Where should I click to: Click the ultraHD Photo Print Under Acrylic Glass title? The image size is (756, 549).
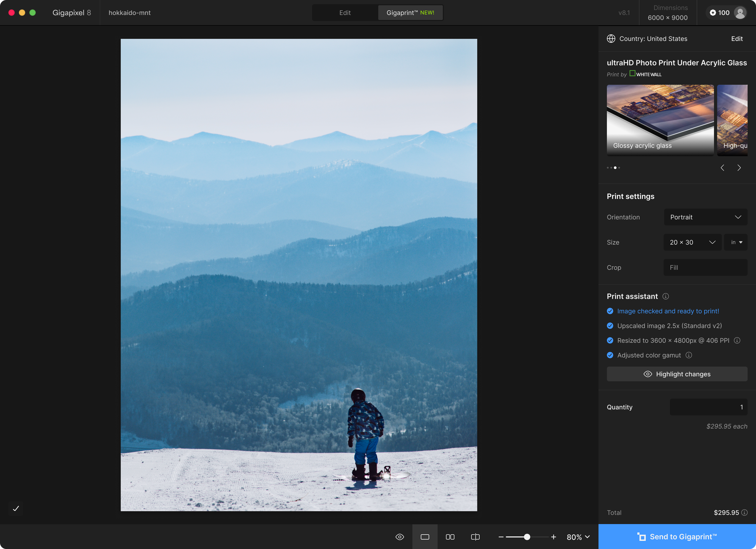click(677, 63)
